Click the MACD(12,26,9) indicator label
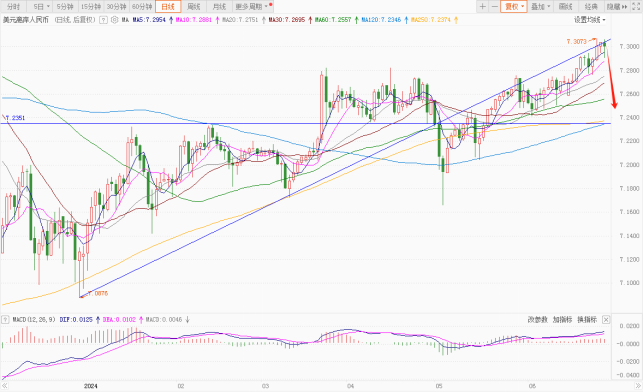 click(34, 319)
